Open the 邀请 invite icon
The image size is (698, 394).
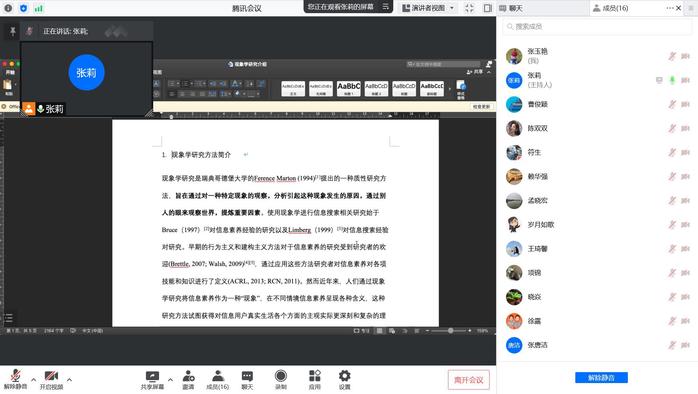[x=188, y=376]
